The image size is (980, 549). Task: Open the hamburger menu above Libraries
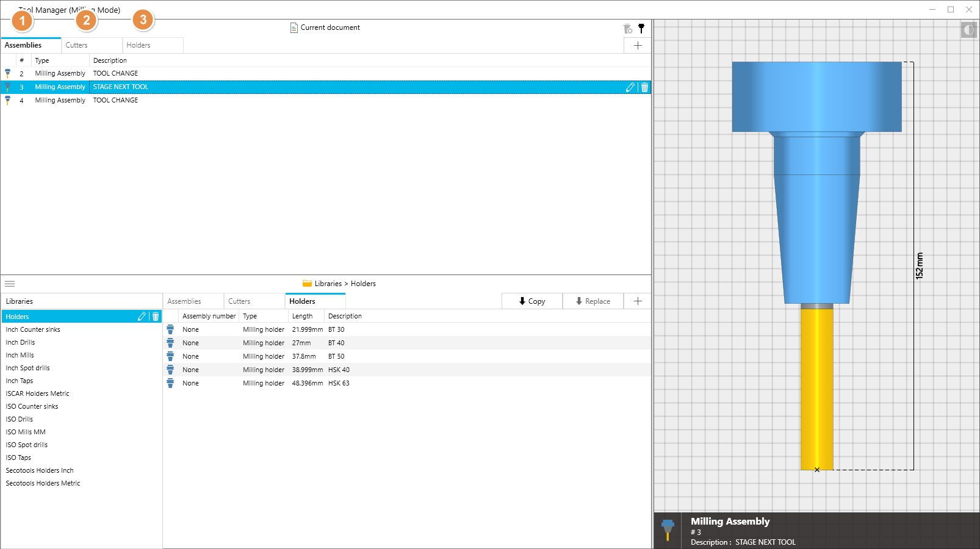pyautogui.click(x=10, y=284)
